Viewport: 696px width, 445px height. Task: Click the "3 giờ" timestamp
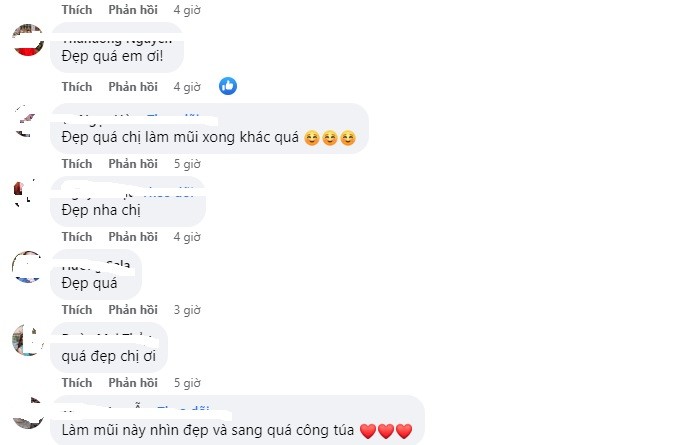coord(187,310)
